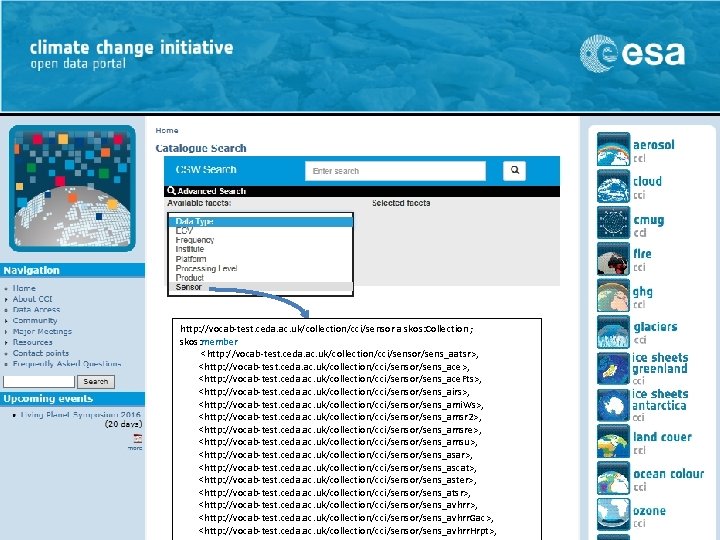This screenshot has height=540, width=720.
Task: Select the Sensor facet
Action: tap(260, 287)
